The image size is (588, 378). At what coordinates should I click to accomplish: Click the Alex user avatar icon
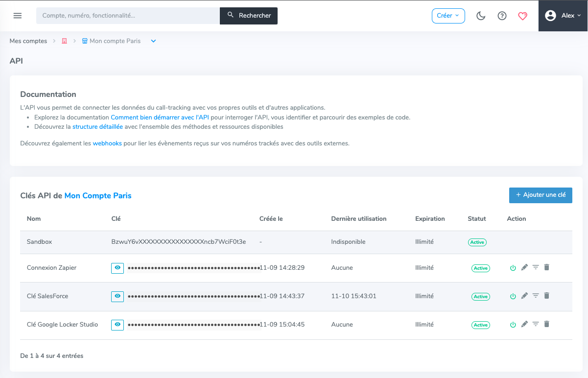tap(550, 16)
